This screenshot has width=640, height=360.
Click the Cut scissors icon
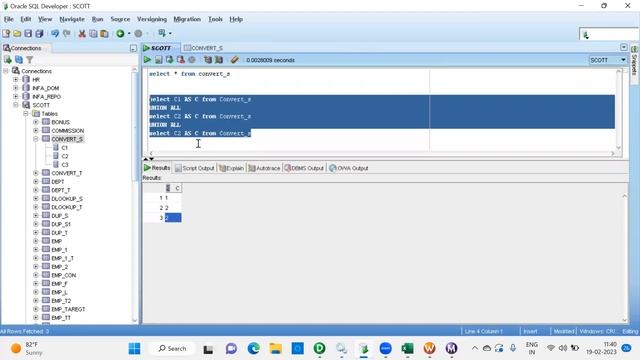[82, 33]
